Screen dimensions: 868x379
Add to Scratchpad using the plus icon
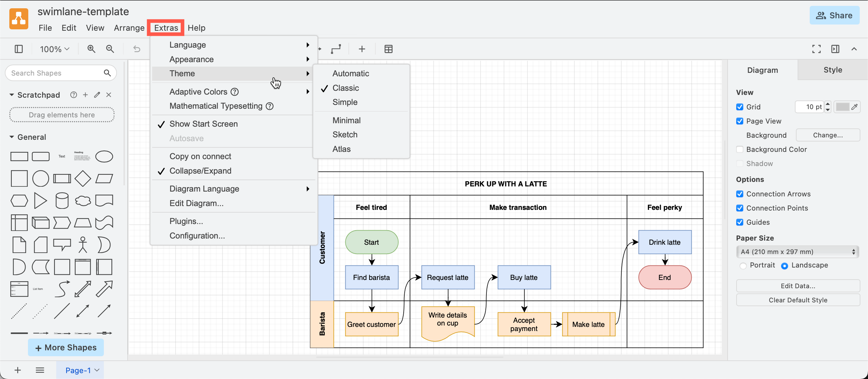(x=85, y=95)
